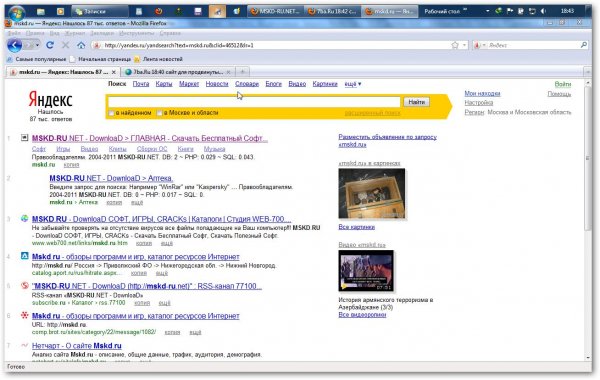
Task: Open the Windows Start orb
Action: (x=16, y=12)
